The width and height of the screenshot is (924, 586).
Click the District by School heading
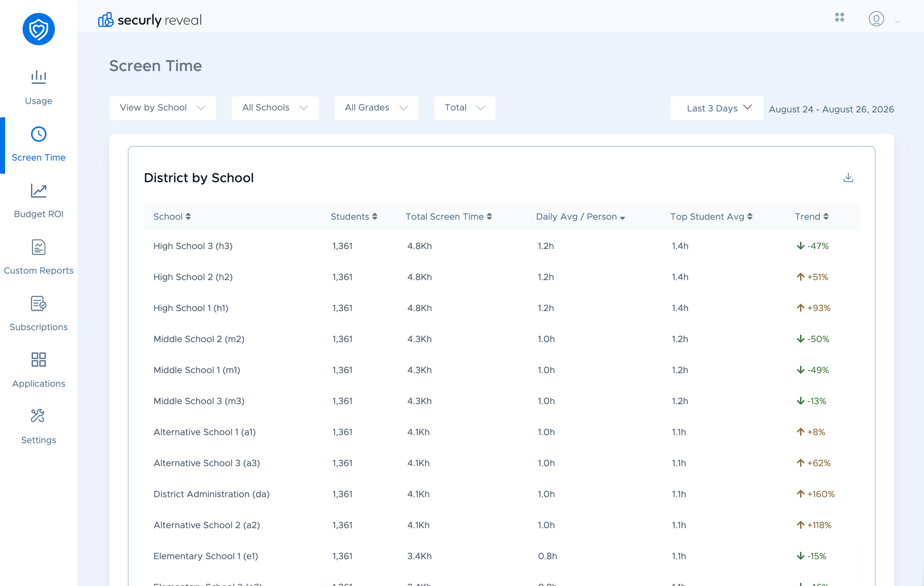pyautogui.click(x=199, y=178)
